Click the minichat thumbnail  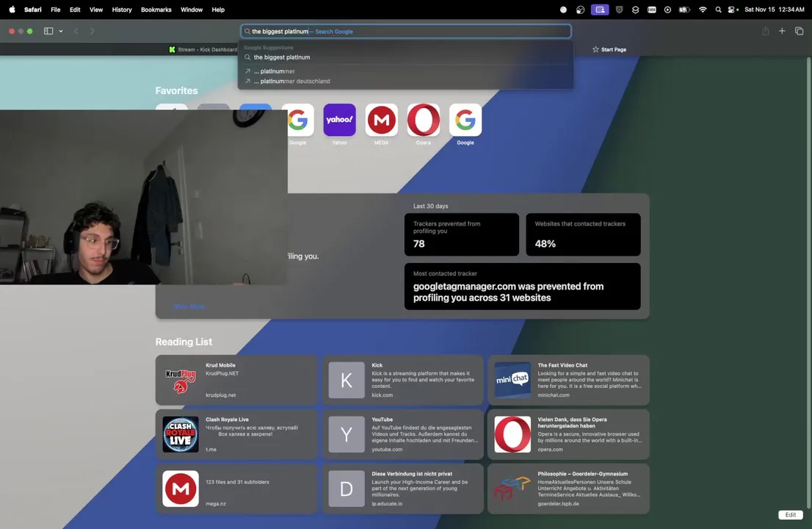tap(512, 380)
